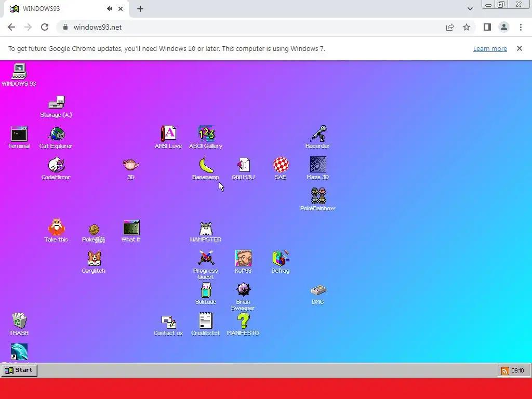Image resolution: width=532 pixels, height=399 pixels.
Task: Open the CodeMirror editor icon
Action: coord(56,165)
